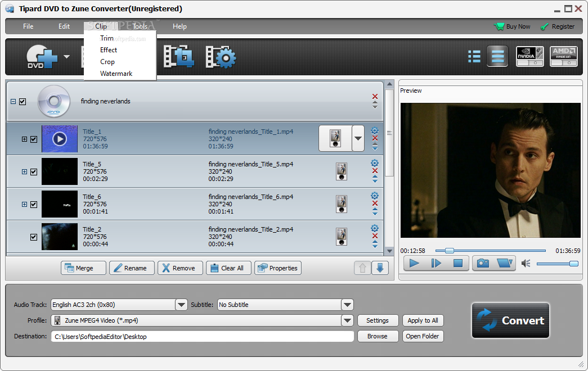Click the Title_1 Zune device profile icon
This screenshot has width=588, height=371.
tap(335, 139)
